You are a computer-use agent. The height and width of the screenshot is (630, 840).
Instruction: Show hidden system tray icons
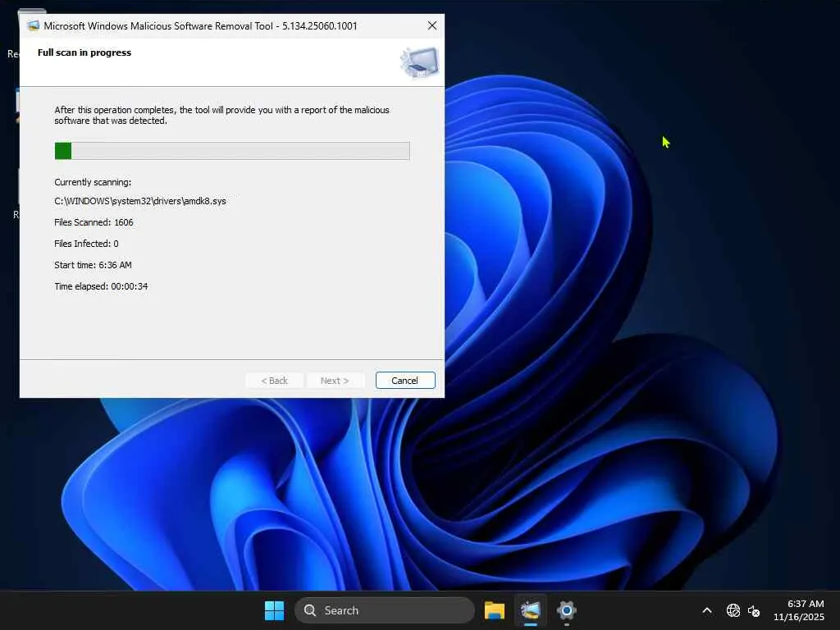point(707,610)
